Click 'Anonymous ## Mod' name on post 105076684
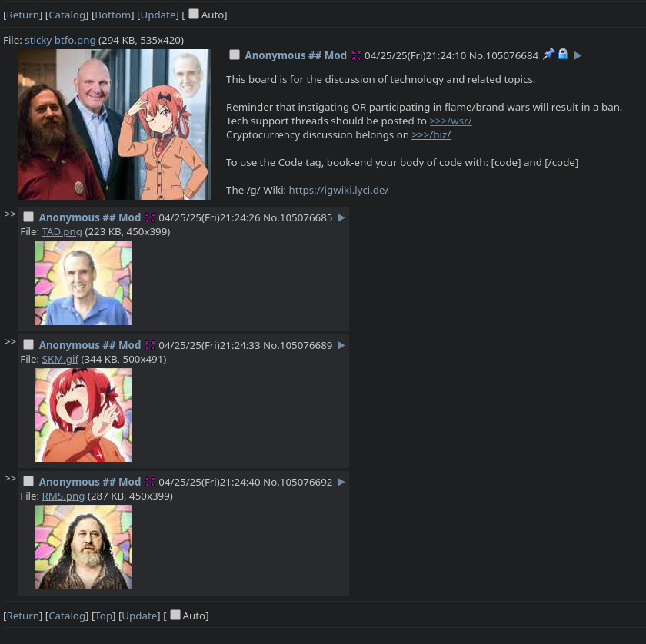646x644 pixels. tap(296, 55)
